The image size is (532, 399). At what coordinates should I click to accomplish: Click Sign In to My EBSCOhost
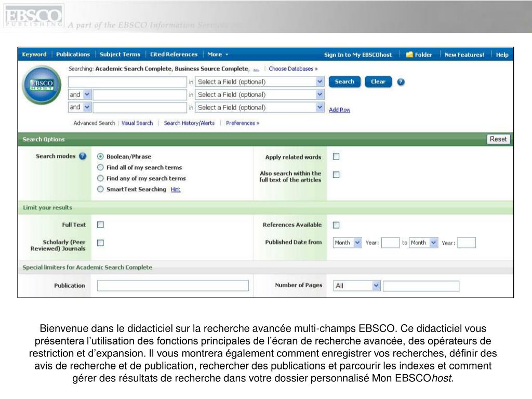click(x=357, y=55)
